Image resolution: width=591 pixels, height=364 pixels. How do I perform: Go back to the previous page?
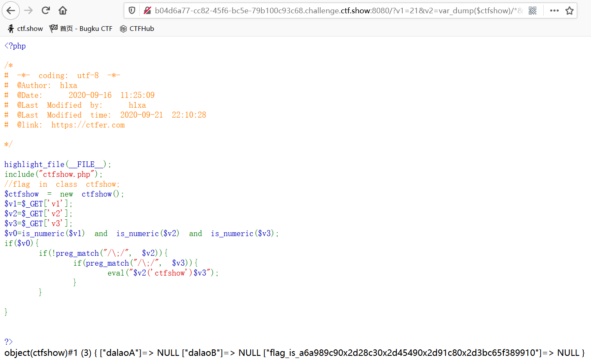pos(11,10)
